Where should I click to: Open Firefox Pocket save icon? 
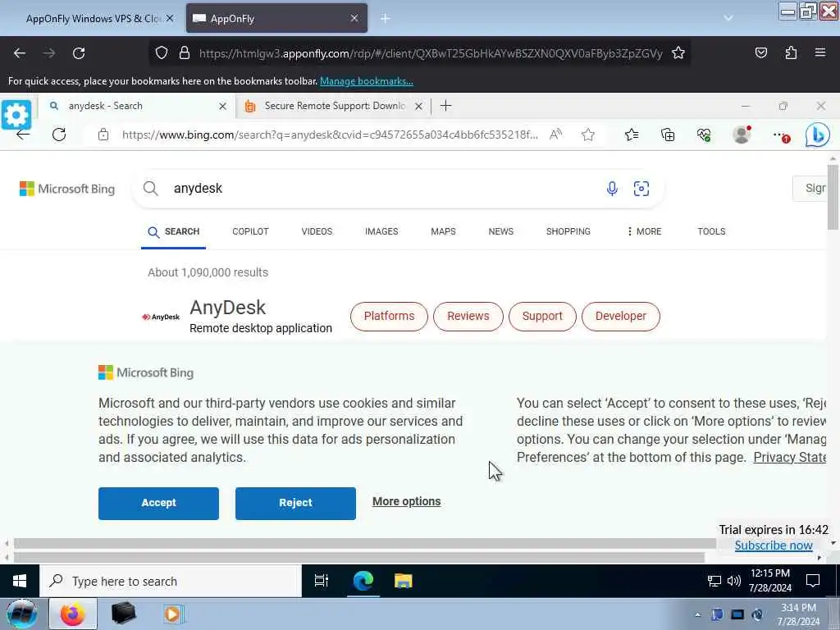[760, 53]
